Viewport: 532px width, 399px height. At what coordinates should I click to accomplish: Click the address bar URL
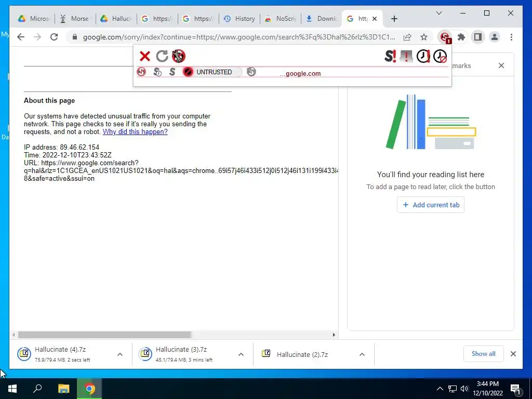pos(239,37)
